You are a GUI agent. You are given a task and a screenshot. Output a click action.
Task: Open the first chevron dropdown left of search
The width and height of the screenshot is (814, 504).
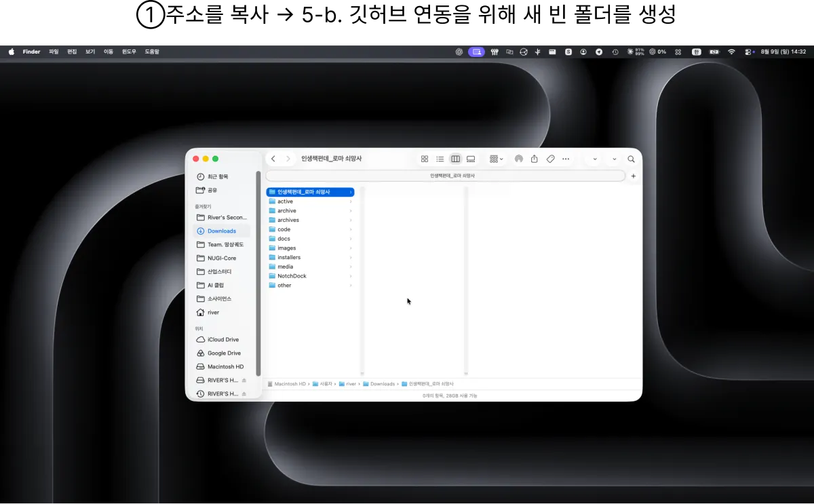pos(595,159)
